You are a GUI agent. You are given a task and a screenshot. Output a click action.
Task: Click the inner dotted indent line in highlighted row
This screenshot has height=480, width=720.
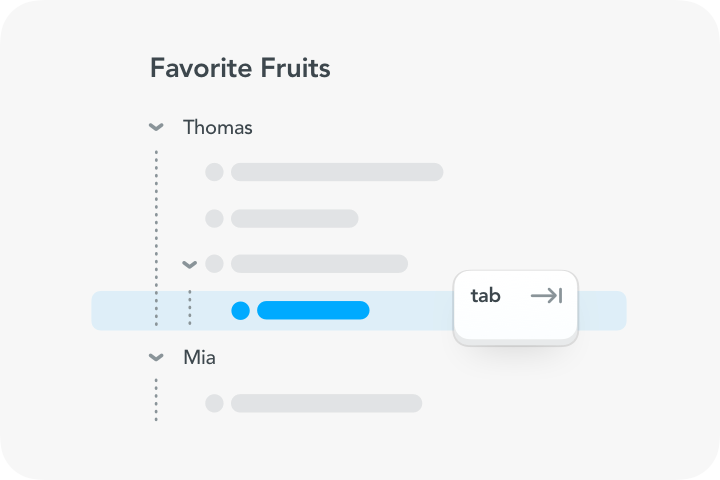(x=190, y=307)
